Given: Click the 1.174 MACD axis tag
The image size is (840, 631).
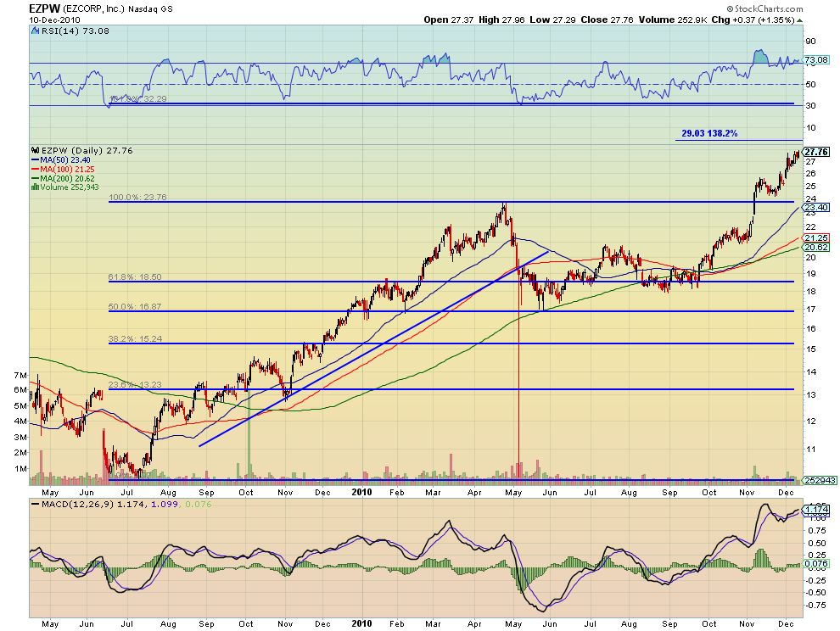Looking at the screenshot, I should (x=816, y=510).
